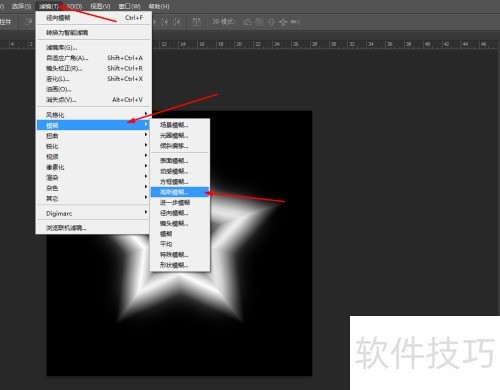Click the 3D scale camera icon

pyautogui.click(x=295, y=22)
